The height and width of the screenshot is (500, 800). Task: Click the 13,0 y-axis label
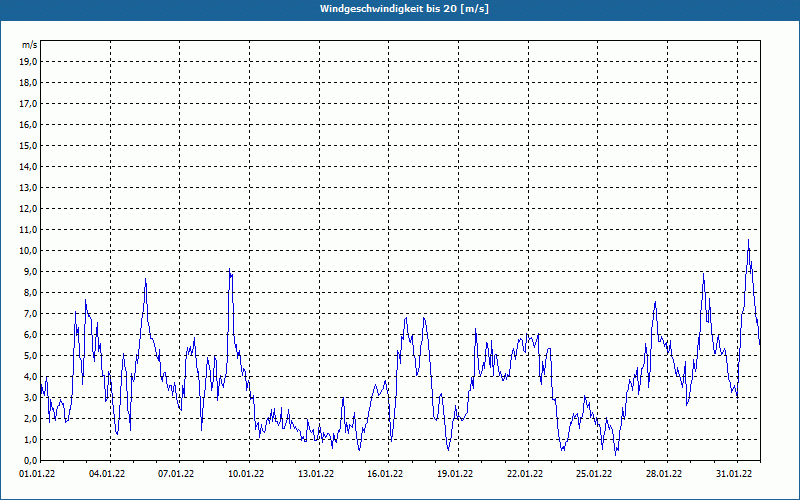[28, 188]
